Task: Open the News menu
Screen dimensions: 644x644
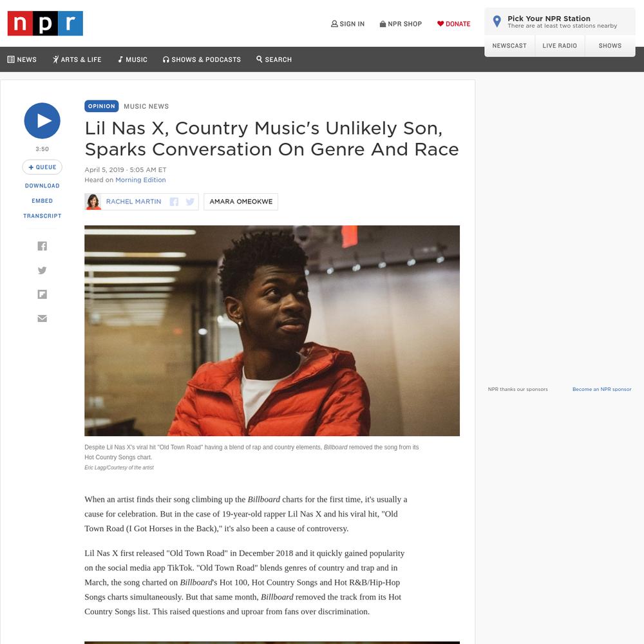Action: pyautogui.click(x=22, y=59)
